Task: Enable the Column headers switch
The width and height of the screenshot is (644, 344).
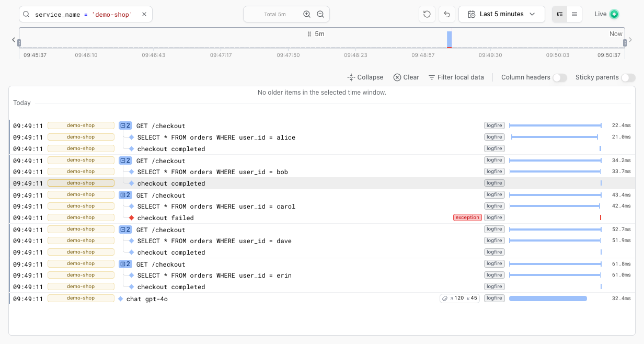Action: [x=560, y=77]
